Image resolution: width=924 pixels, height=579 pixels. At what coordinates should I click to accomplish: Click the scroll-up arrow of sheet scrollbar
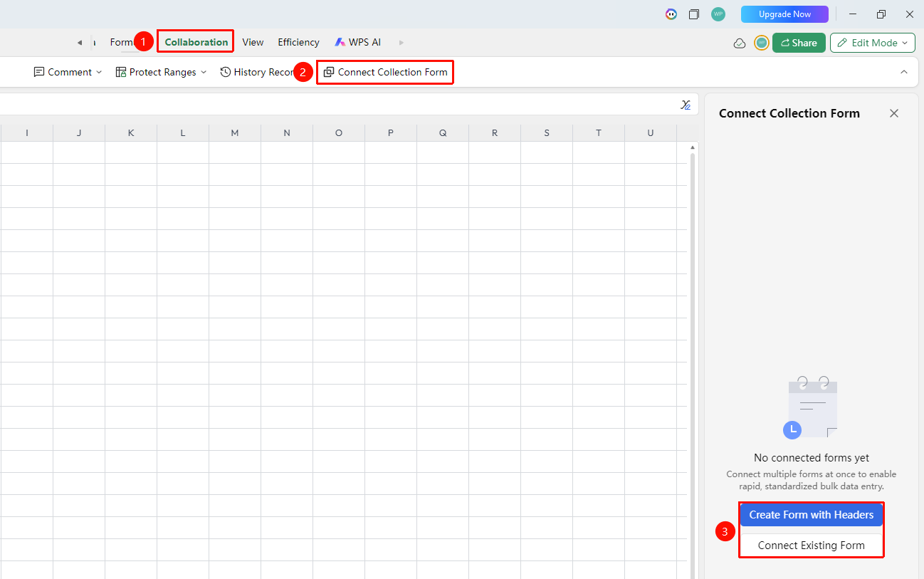pyautogui.click(x=693, y=147)
